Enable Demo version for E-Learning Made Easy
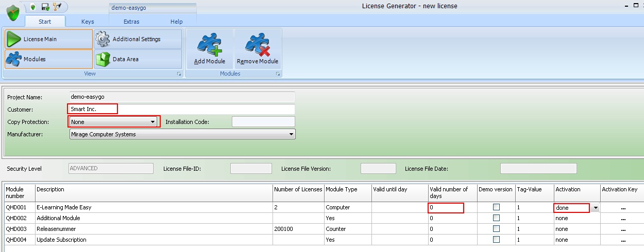Screen dimensions: 644x252 [496, 207]
